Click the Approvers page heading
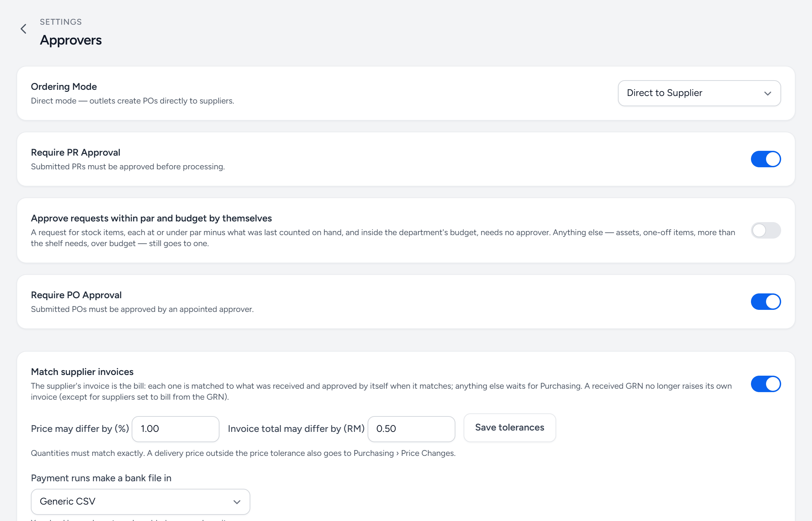The height and width of the screenshot is (521, 812). 71,40
